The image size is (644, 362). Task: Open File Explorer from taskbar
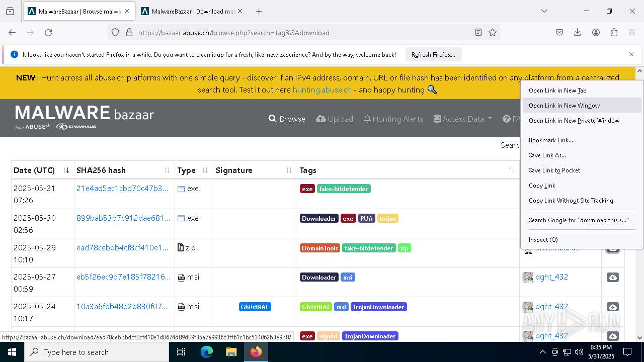(x=231, y=352)
